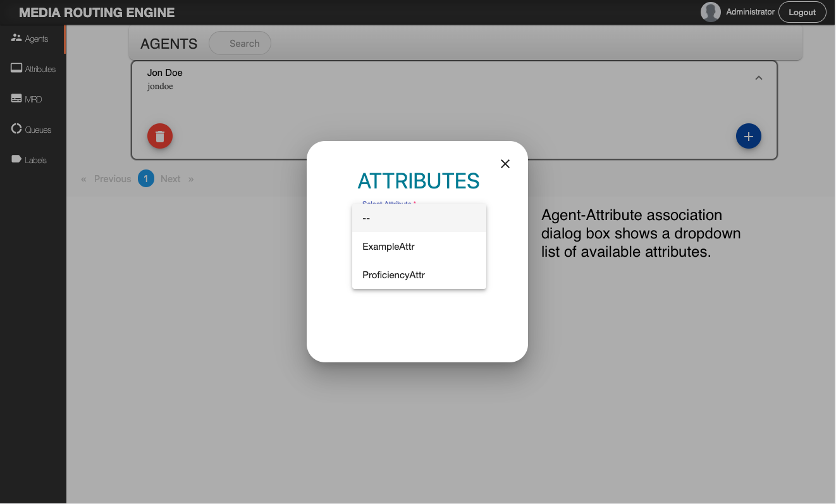
Task: Close the Attributes dialog with X
Action: [505, 164]
